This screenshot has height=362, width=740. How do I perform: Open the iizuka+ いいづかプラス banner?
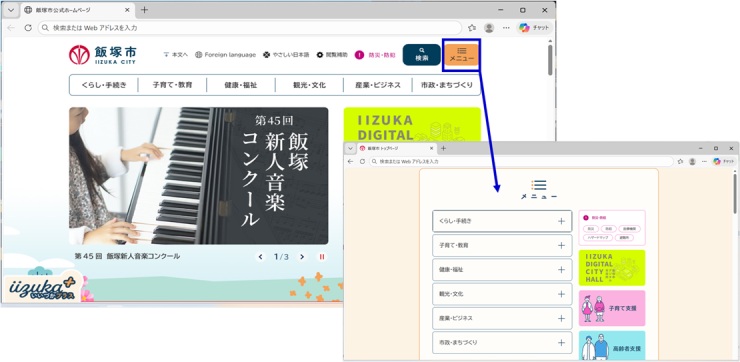point(42,288)
